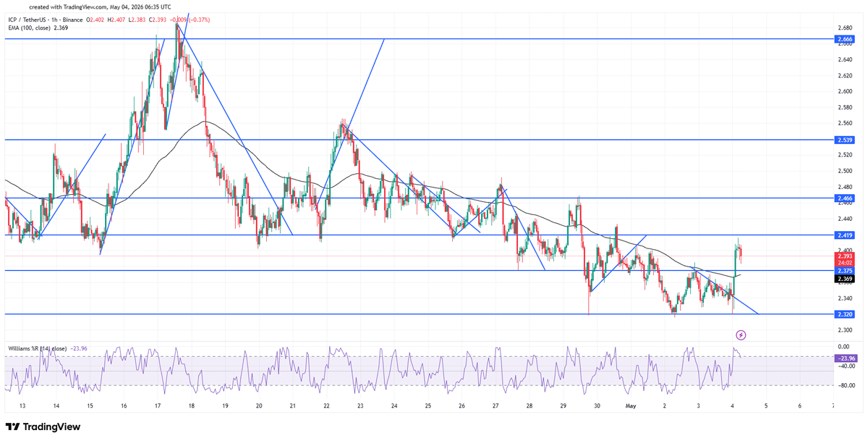Click the 2.539 horizontal line price label

click(845, 139)
